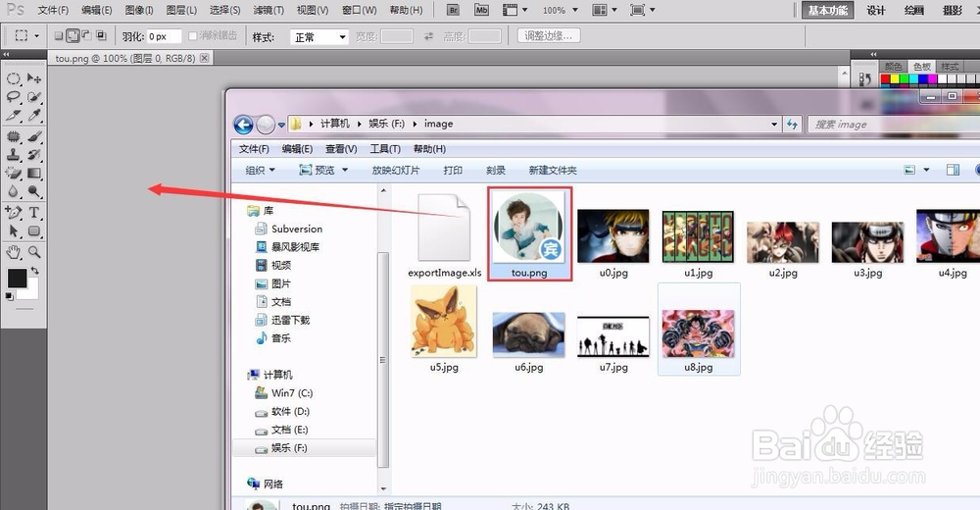Select the Zoom tool

coord(34,252)
